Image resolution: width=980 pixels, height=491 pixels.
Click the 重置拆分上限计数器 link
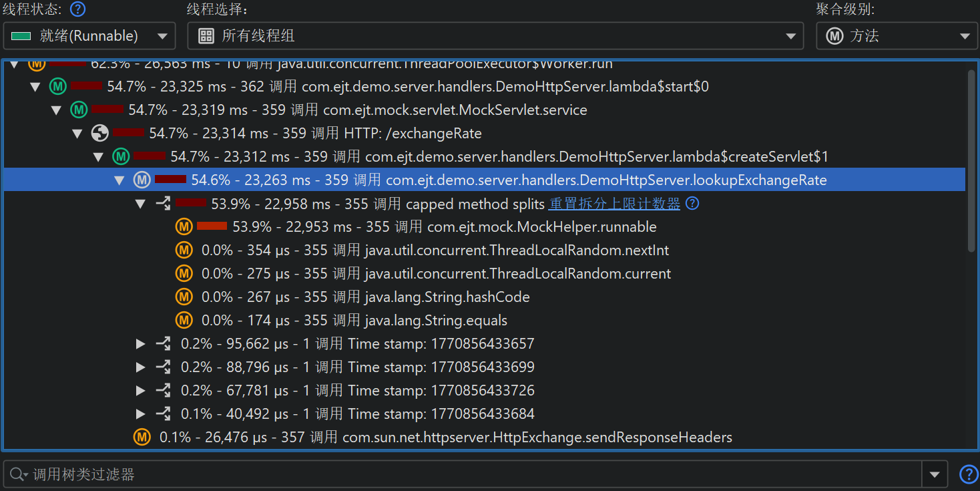pos(614,203)
